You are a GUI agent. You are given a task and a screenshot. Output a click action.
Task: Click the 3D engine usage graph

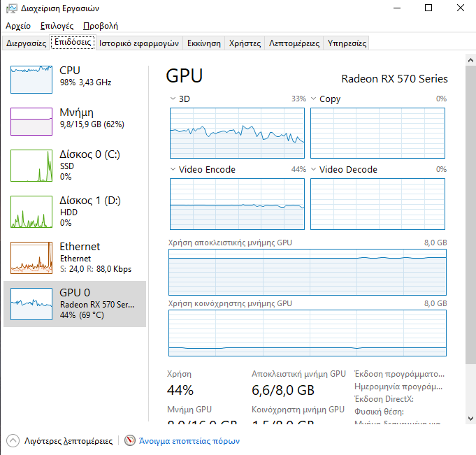[237, 133]
